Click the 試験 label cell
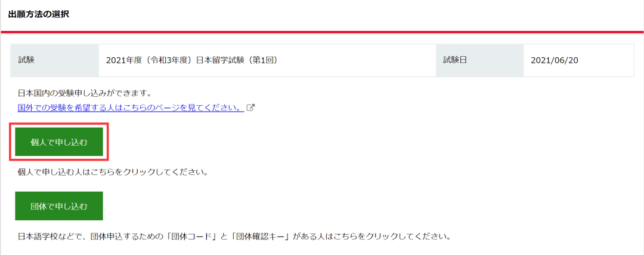Screen dimensions: 644x255 [x=55, y=60]
